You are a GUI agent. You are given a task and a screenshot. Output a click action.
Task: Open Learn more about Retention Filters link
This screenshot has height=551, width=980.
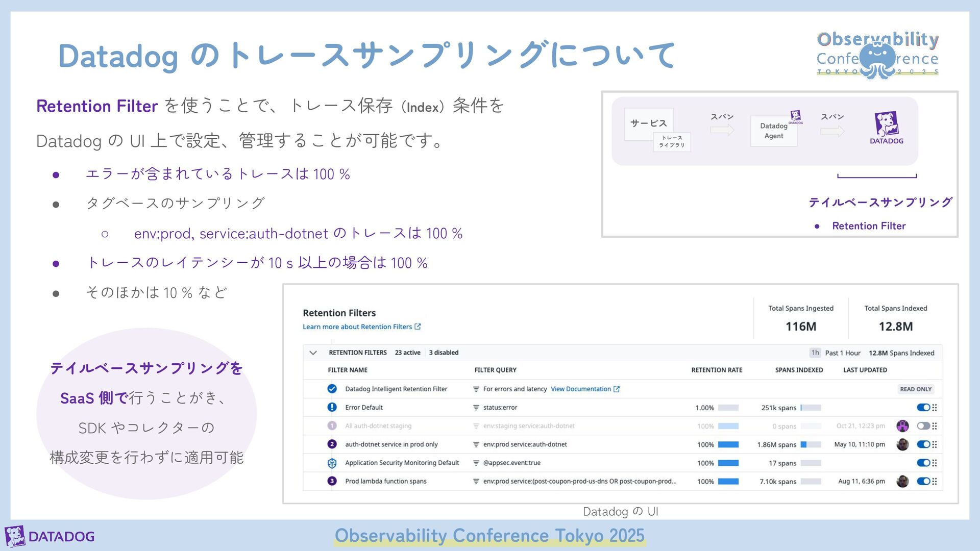361,327
